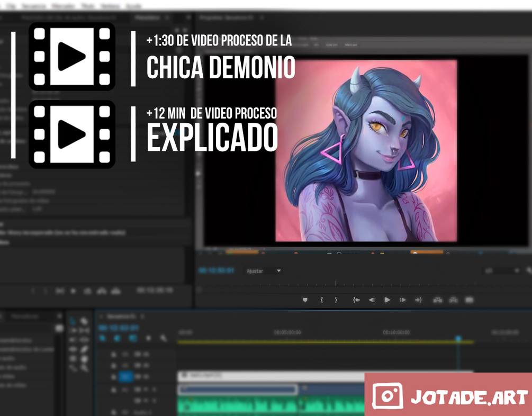Click the timeline playhead position timecode
Viewport: 532px width, 416px height.
[119, 328]
